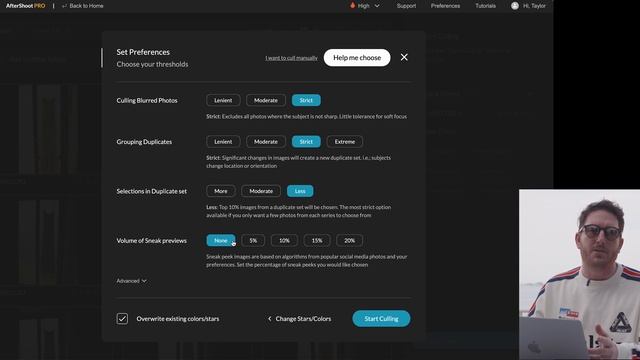
Task: Click Hi, Taylor account label
Action: click(534, 6)
